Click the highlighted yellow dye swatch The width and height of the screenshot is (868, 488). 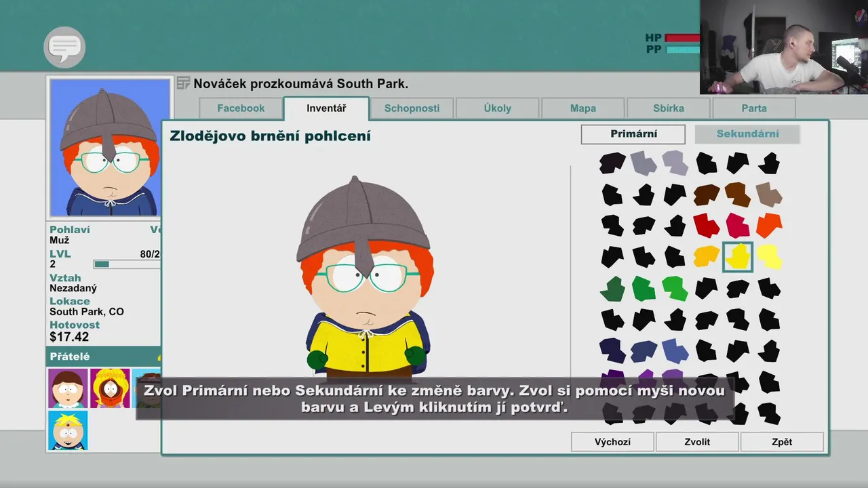(738, 257)
